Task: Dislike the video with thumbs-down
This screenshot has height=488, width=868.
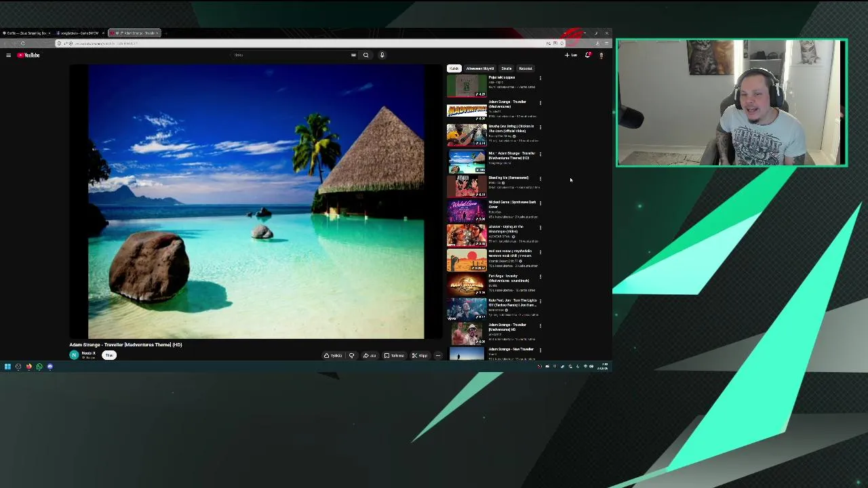Action: point(351,355)
